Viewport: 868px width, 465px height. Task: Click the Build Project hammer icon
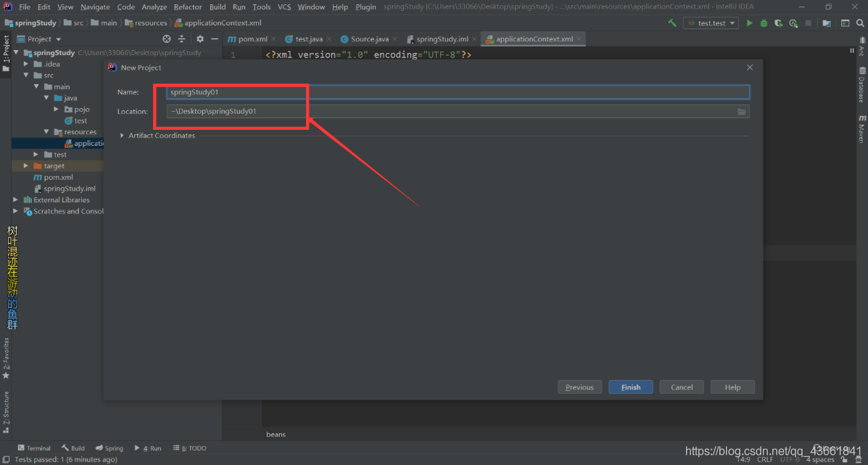(672, 23)
